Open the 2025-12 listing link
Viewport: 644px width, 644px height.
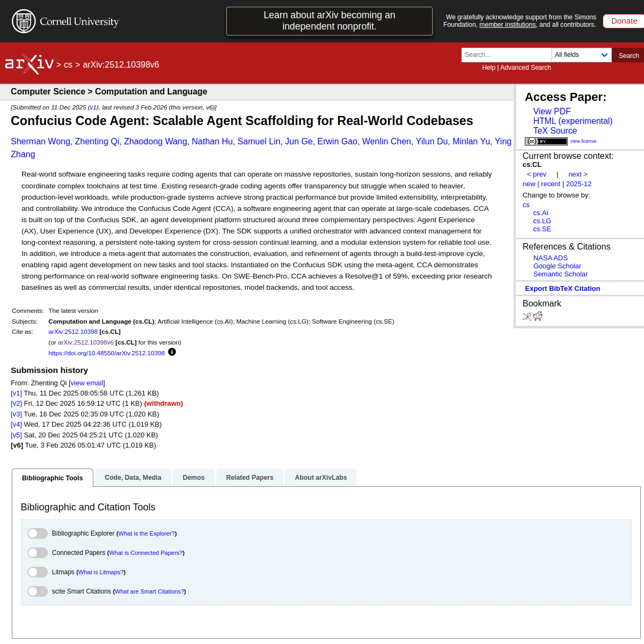(579, 184)
